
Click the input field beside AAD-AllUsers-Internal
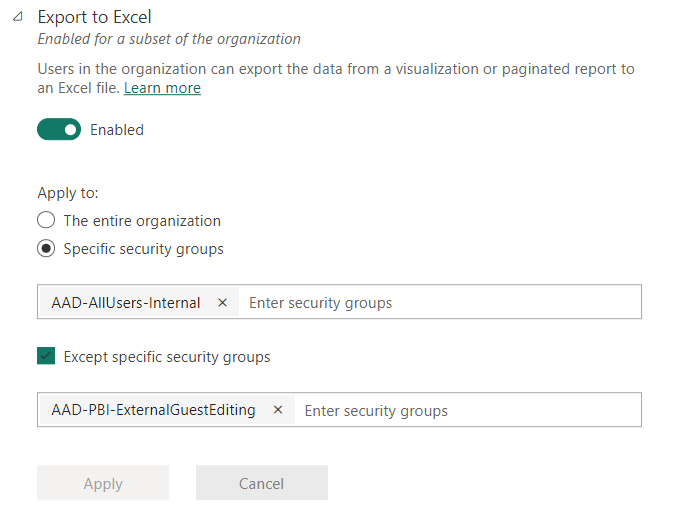point(440,302)
